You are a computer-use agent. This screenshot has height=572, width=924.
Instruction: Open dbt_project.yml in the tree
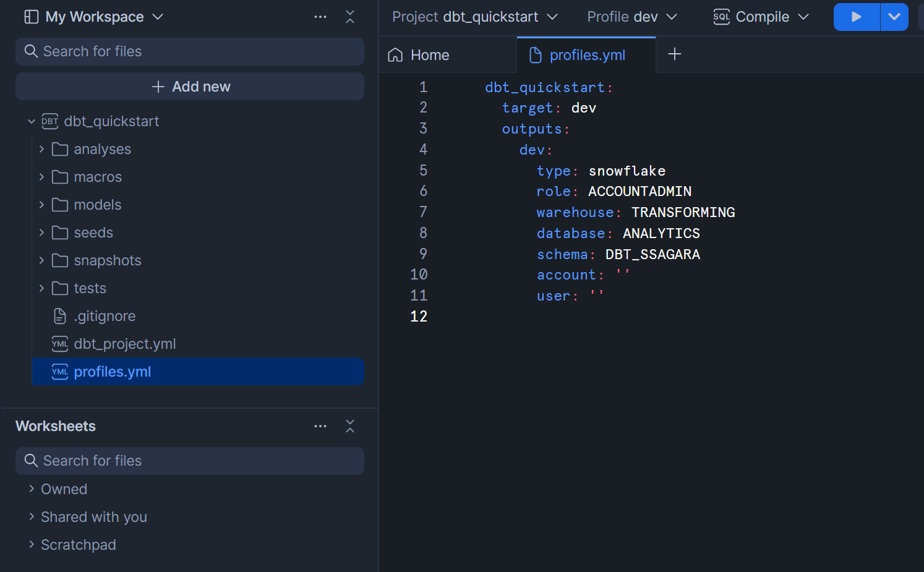(x=125, y=344)
